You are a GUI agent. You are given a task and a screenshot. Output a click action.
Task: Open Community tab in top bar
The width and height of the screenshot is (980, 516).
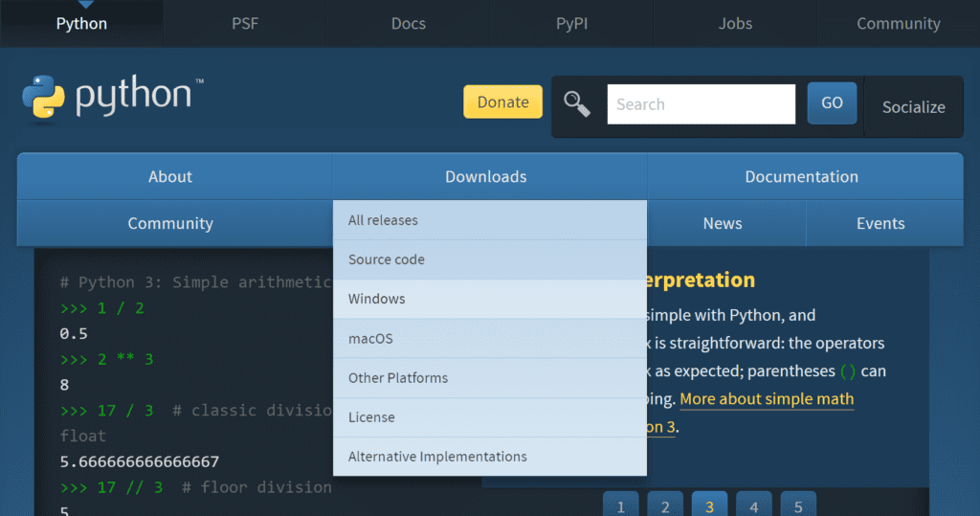pyautogui.click(x=898, y=24)
